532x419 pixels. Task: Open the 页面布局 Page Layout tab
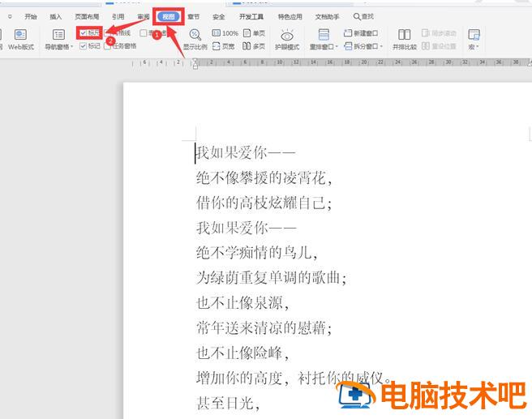click(x=87, y=16)
